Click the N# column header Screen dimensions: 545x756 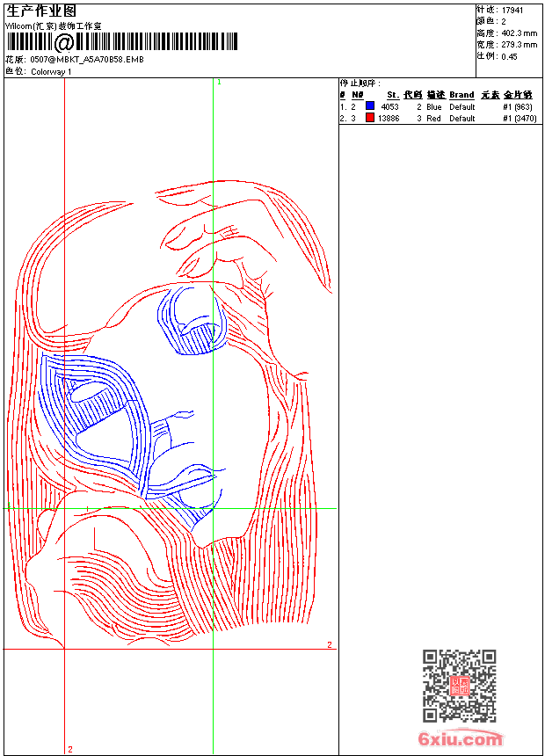pyautogui.click(x=358, y=95)
